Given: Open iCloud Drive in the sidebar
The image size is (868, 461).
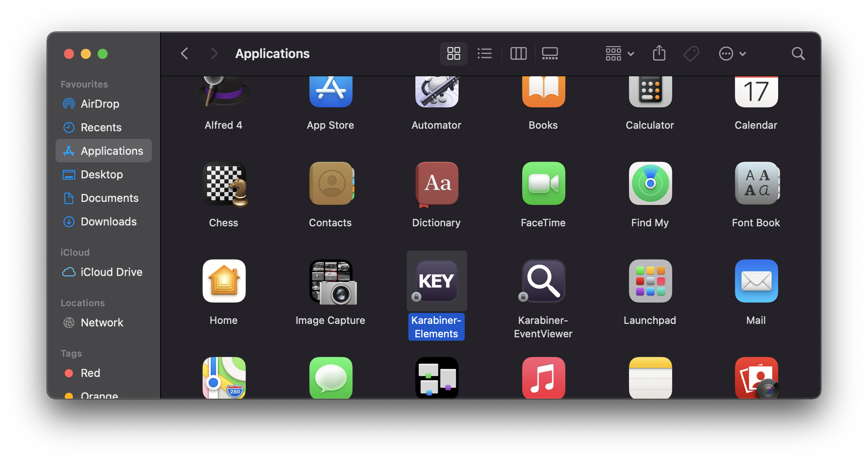Looking at the screenshot, I should [x=111, y=272].
